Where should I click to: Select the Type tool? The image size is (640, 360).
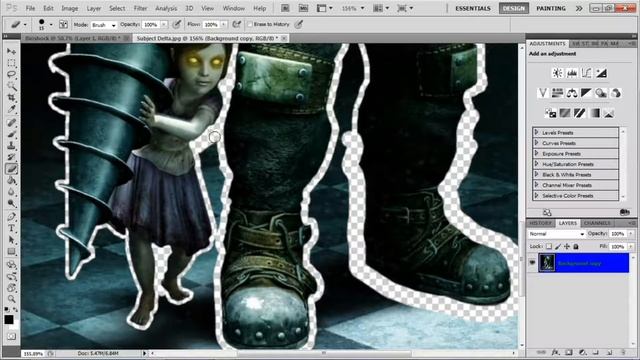click(x=11, y=228)
